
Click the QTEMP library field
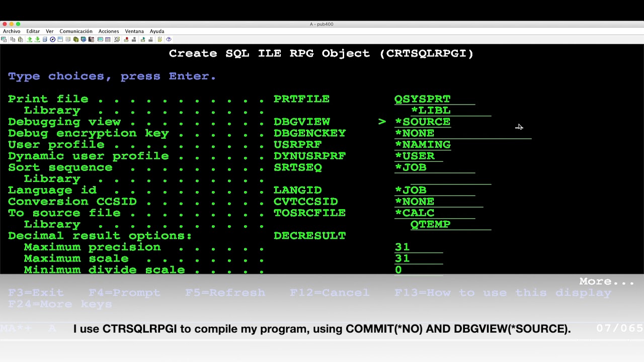(451, 224)
